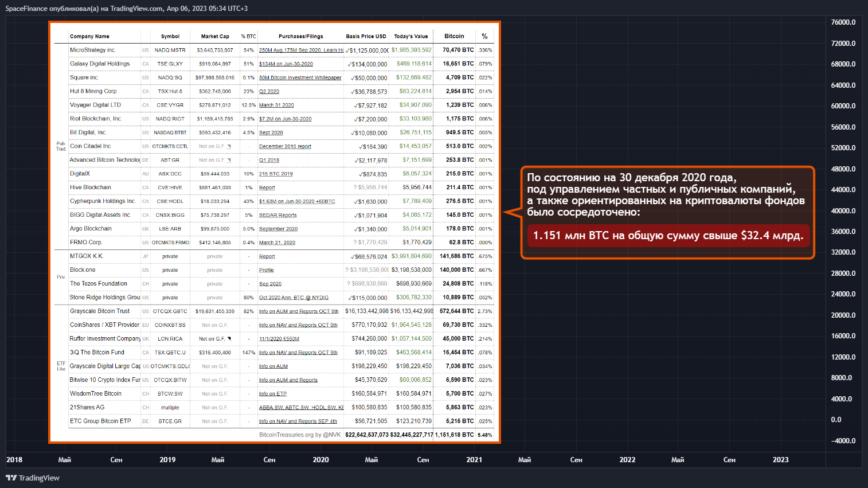Click the 'Symbol' column header
This screenshot has height=488, width=868.
click(170, 37)
